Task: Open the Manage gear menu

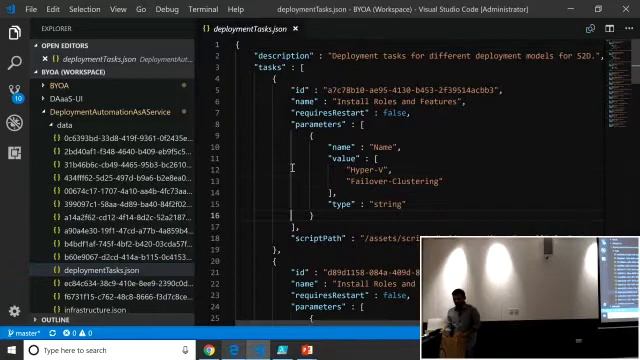Action: (15, 311)
